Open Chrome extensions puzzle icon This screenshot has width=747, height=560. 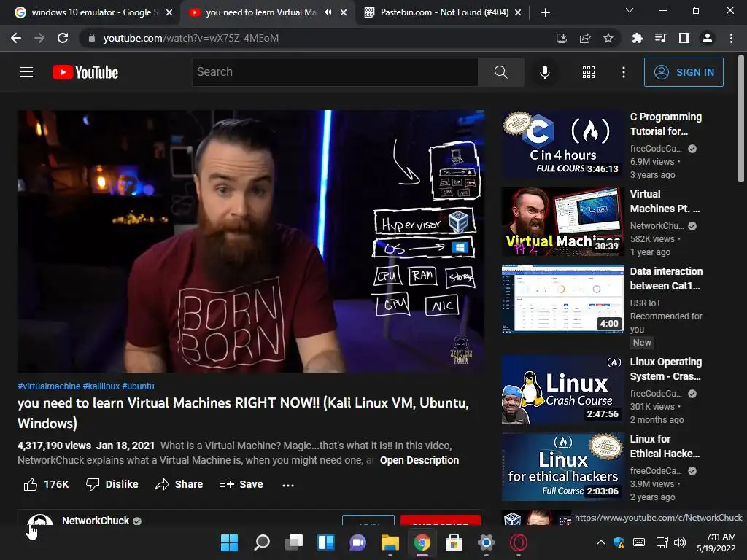pyautogui.click(x=637, y=38)
